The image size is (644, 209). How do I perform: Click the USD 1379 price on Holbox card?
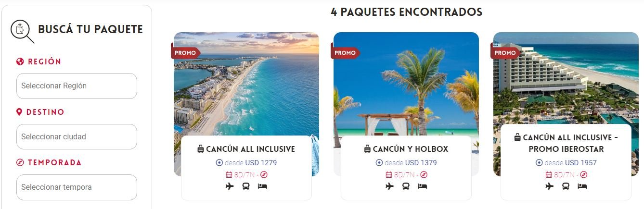coord(421,162)
